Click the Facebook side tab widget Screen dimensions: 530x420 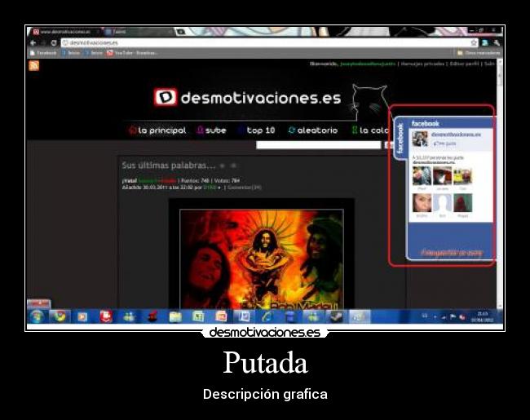click(x=400, y=139)
